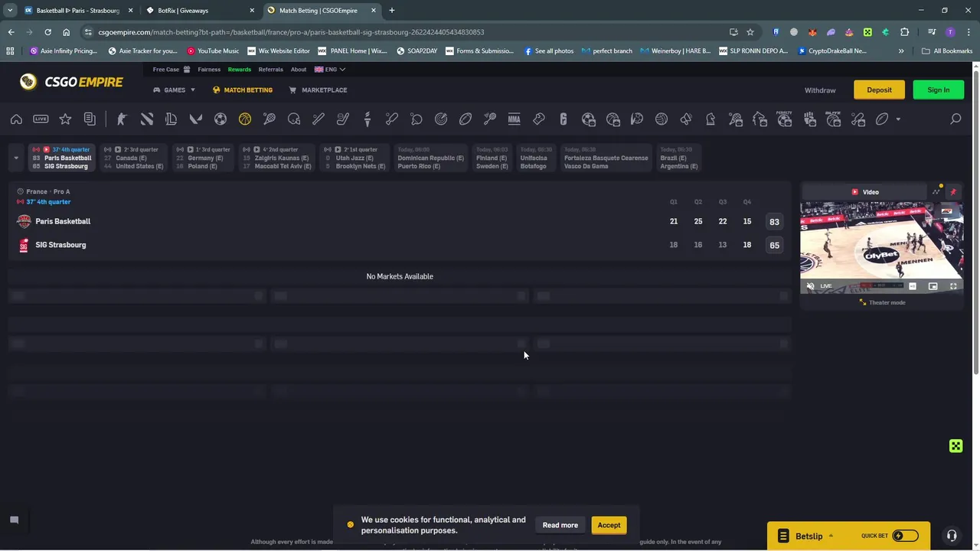980x551 pixels.
Task: Show more bookmarks chevron
Action: tap(901, 51)
